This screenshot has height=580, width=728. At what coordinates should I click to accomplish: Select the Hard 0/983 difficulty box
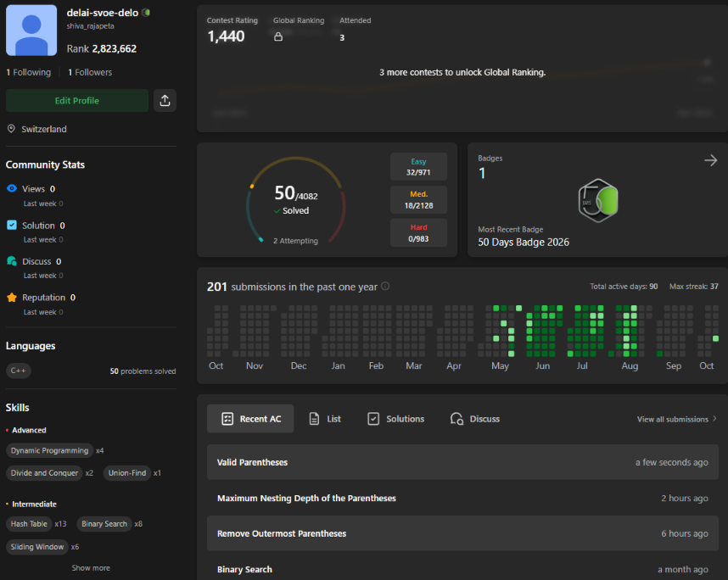pos(418,233)
